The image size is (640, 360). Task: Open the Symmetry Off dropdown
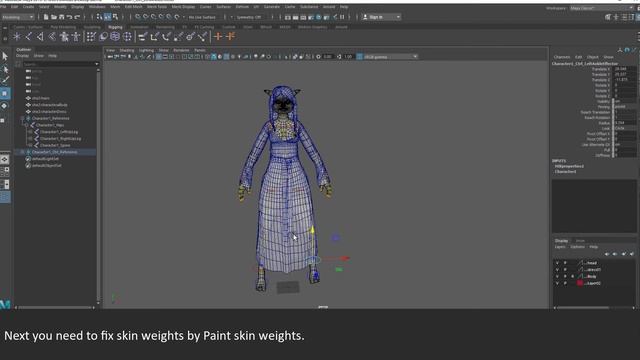(x=249, y=17)
